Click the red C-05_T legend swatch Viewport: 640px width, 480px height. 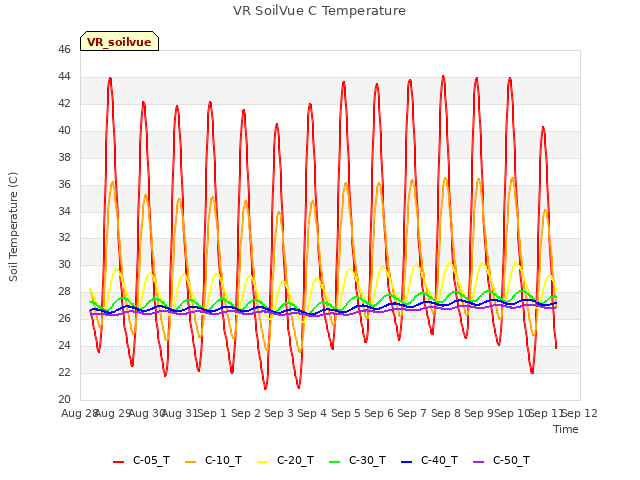coord(118,462)
